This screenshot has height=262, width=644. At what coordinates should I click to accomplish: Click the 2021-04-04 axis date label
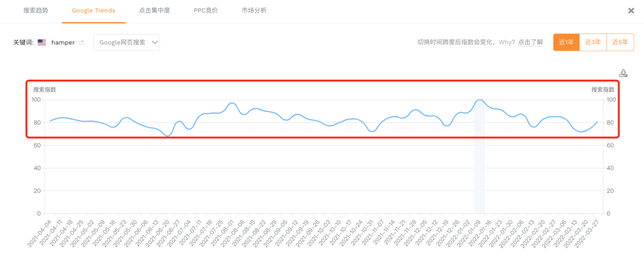[41, 233]
